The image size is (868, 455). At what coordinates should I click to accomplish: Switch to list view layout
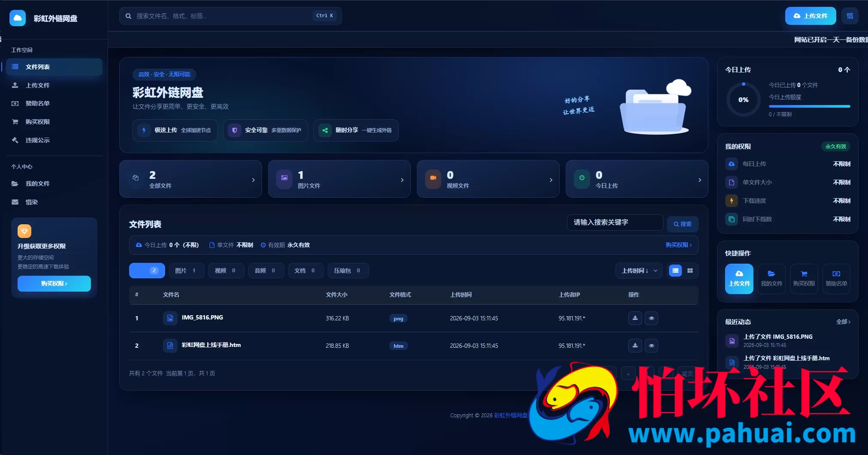click(x=675, y=271)
